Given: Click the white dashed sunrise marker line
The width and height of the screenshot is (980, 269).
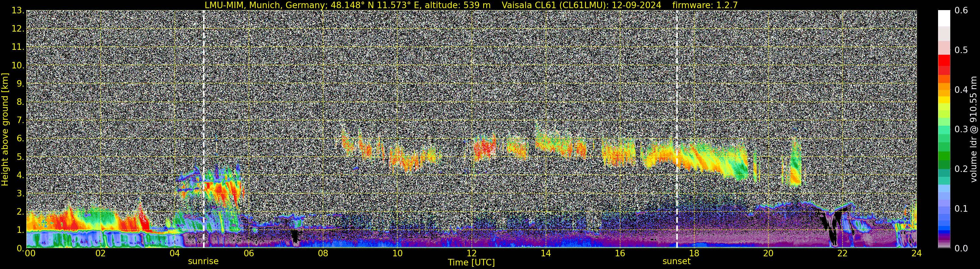Looking at the screenshot, I should 204,129.
